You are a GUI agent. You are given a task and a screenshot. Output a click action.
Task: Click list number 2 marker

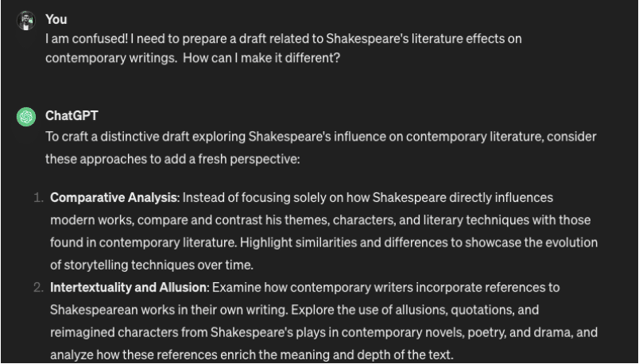click(x=38, y=288)
